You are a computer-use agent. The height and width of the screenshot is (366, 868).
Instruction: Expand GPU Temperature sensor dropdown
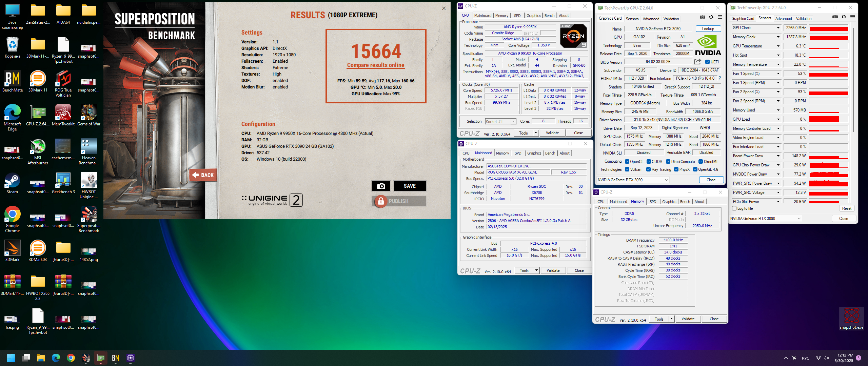click(778, 46)
